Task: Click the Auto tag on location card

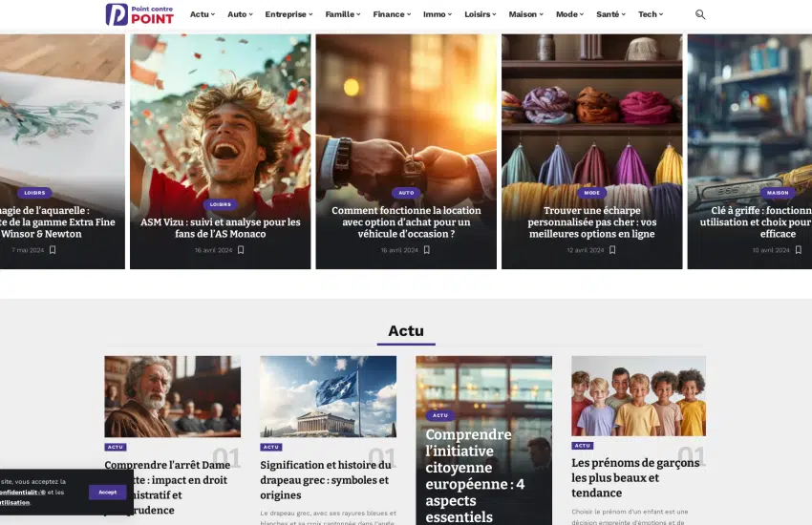Action: (407, 193)
